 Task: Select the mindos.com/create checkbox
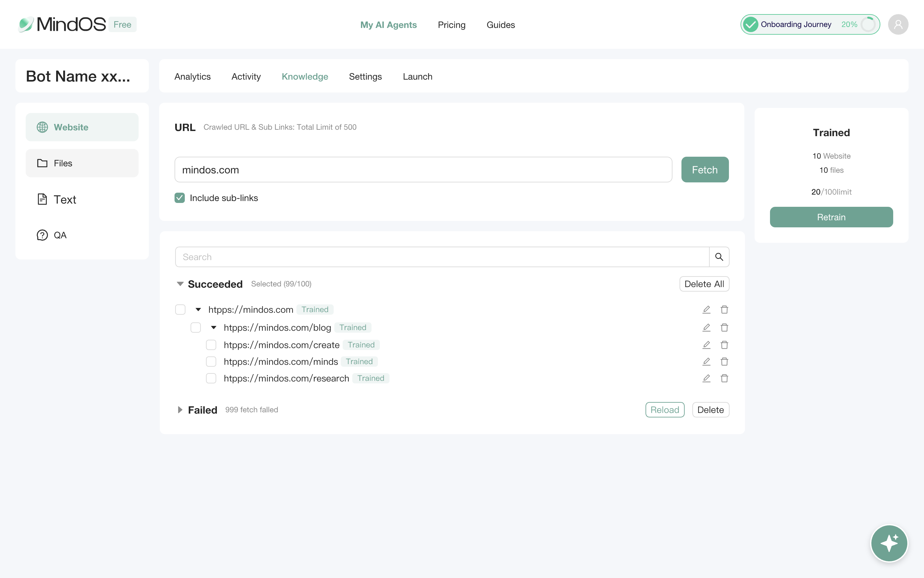point(211,345)
